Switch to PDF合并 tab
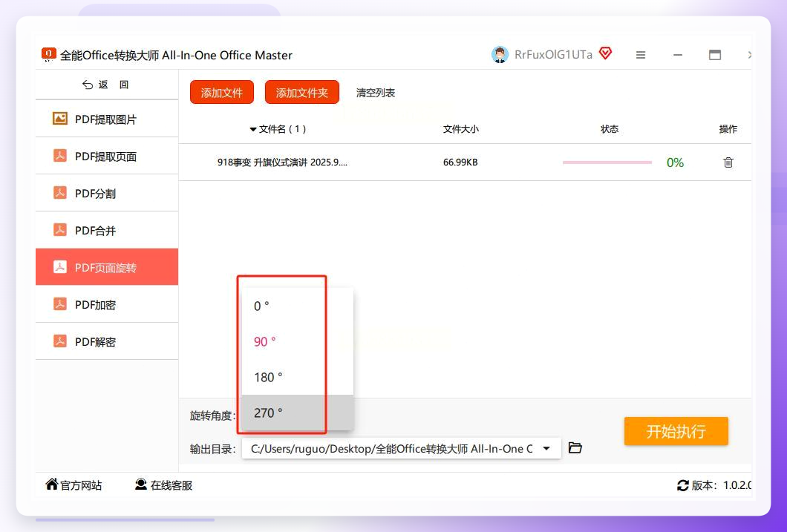787x532 pixels. pos(107,230)
